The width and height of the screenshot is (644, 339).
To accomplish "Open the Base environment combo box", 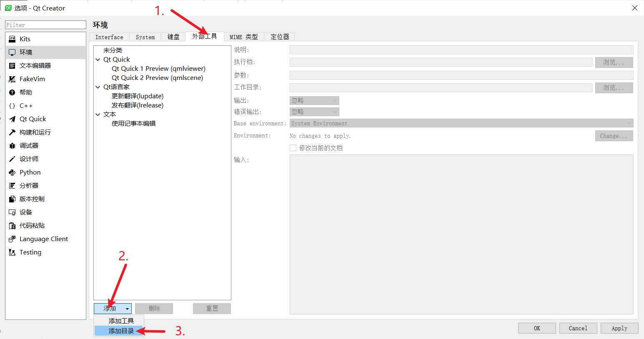I will pos(461,123).
